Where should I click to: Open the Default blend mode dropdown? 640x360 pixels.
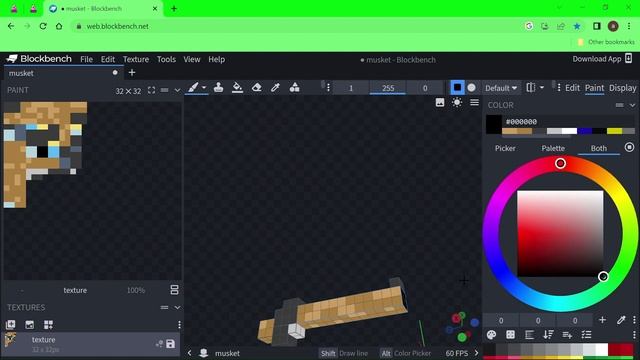pos(501,88)
